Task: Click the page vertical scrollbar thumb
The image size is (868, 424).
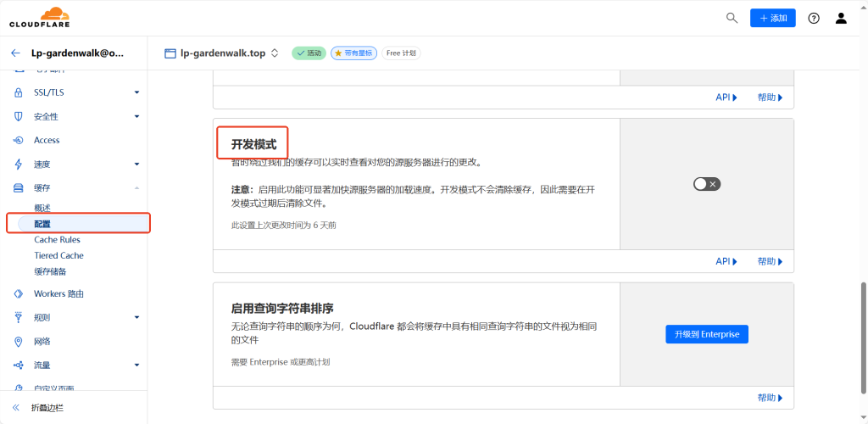Action: [x=862, y=338]
